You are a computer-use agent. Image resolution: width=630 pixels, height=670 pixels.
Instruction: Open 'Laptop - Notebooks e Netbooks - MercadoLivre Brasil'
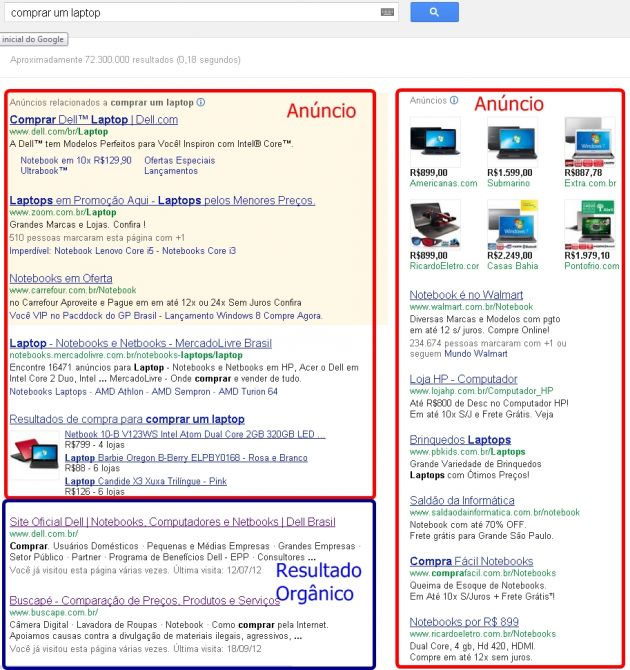tap(141, 343)
